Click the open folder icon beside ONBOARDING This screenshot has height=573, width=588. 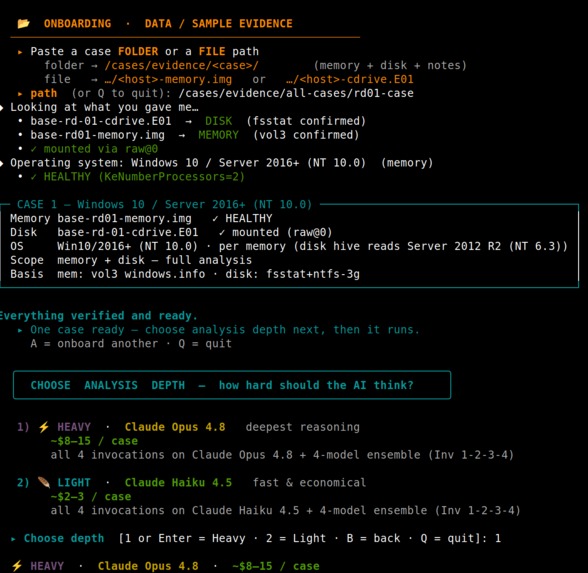click(x=23, y=24)
